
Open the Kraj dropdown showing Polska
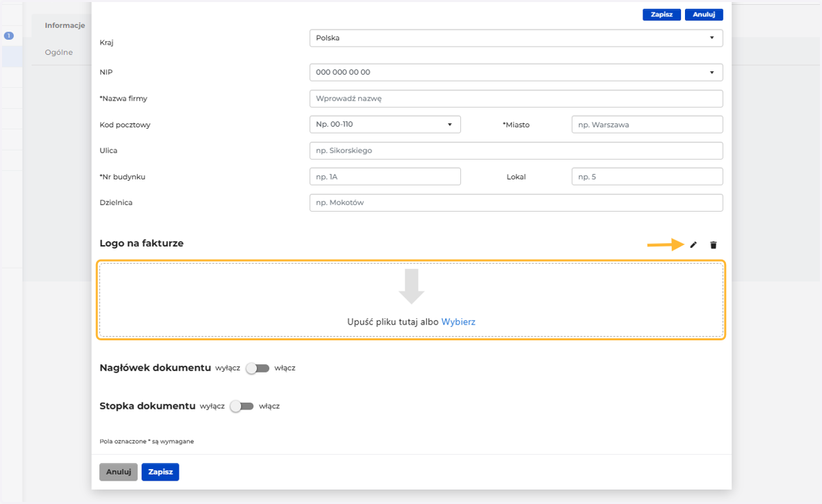(516, 38)
